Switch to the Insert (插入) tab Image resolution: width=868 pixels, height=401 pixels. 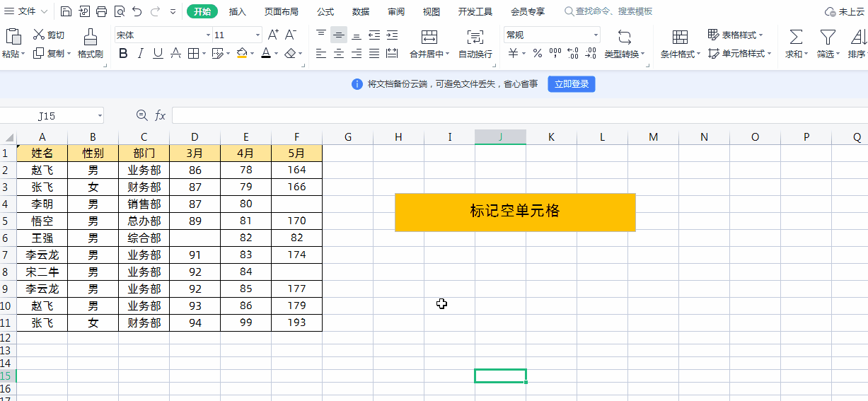coord(238,11)
